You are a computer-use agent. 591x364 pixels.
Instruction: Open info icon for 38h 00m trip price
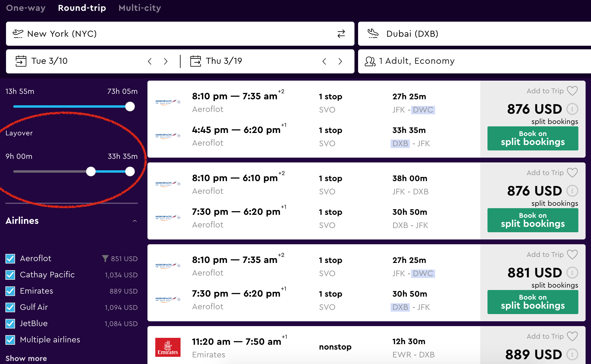(x=572, y=191)
